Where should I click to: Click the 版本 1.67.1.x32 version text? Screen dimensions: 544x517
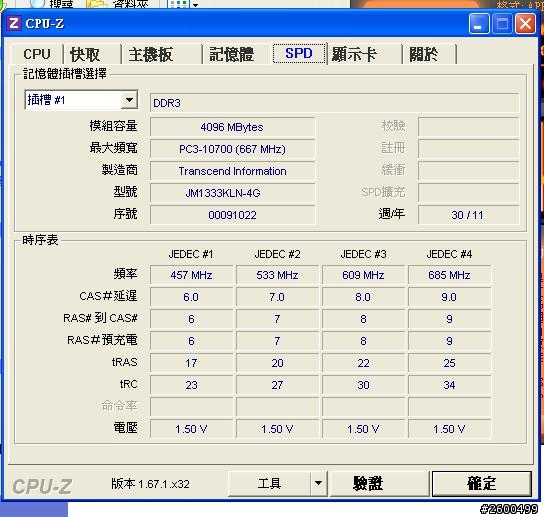(150, 484)
